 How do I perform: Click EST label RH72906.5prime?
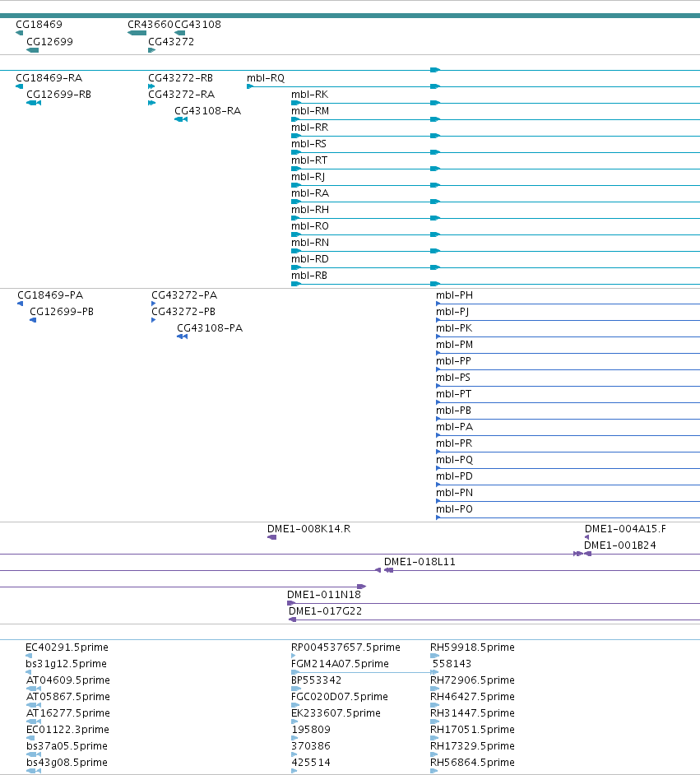pyautogui.click(x=472, y=680)
